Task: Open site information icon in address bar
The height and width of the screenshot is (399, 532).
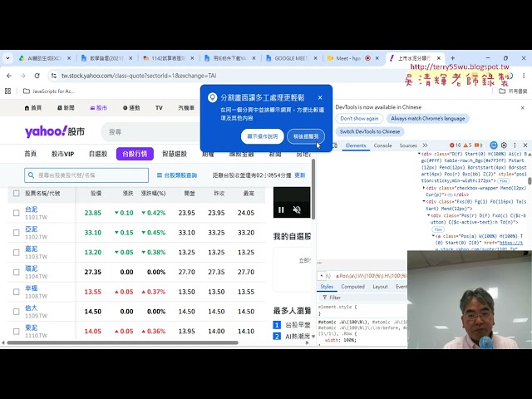Action: coord(53,76)
